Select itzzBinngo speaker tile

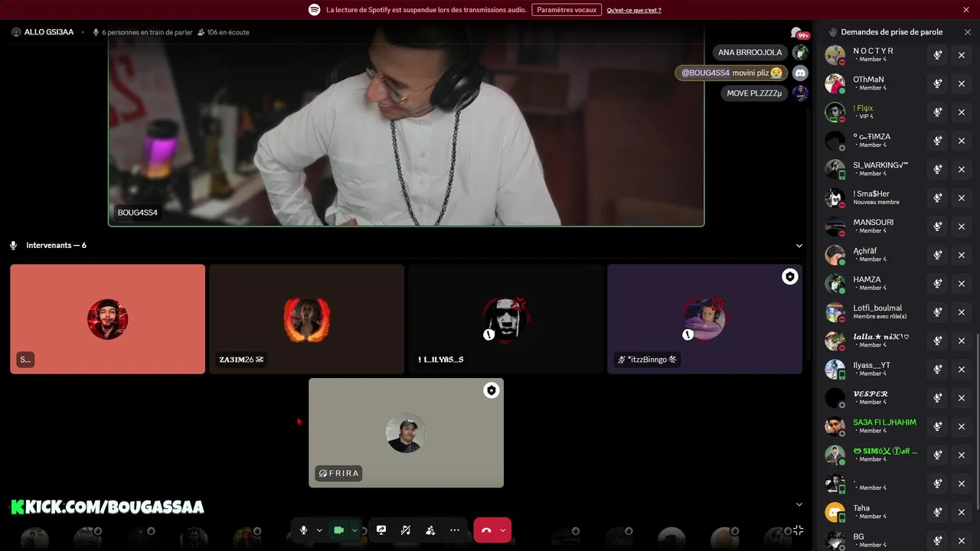pyautogui.click(x=704, y=319)
